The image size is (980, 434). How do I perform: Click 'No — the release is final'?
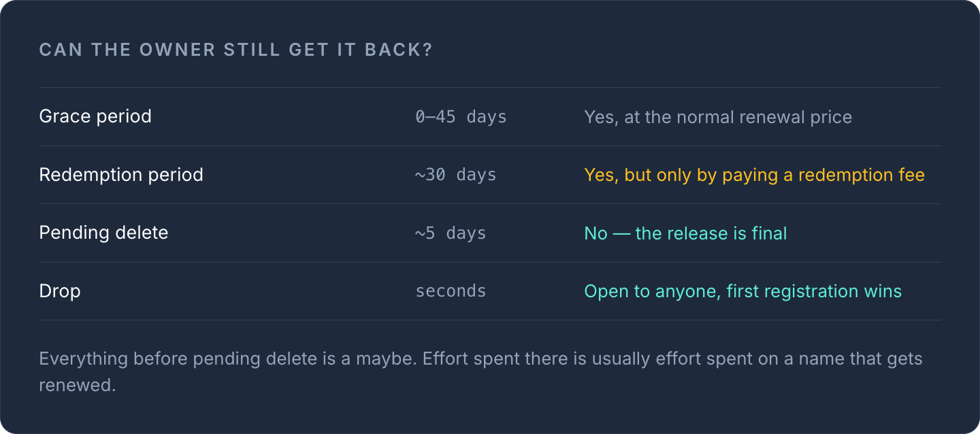[686, 233]
